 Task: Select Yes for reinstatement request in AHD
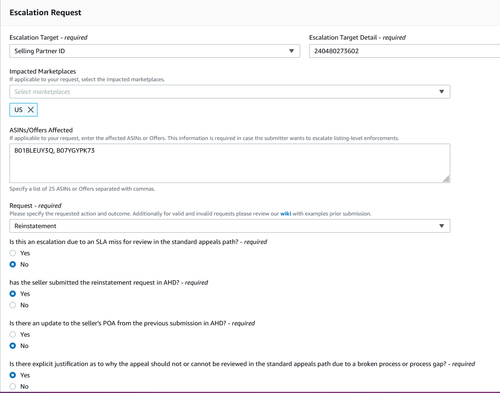(13, 294)
